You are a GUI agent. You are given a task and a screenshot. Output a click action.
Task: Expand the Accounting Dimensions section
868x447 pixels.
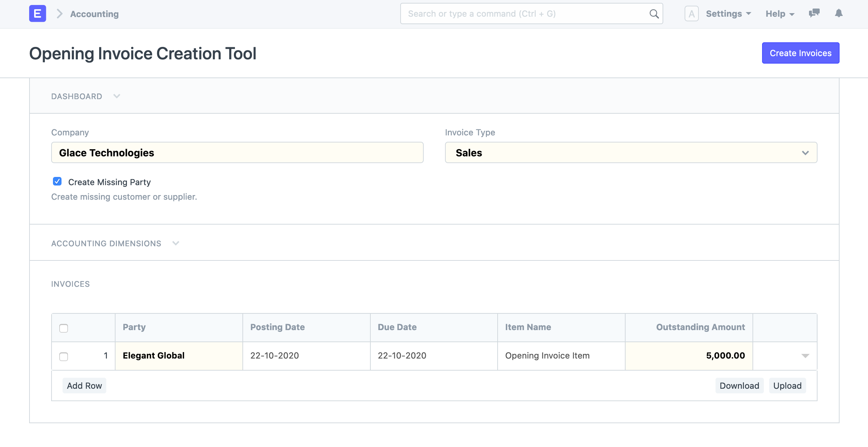[176, 243]
